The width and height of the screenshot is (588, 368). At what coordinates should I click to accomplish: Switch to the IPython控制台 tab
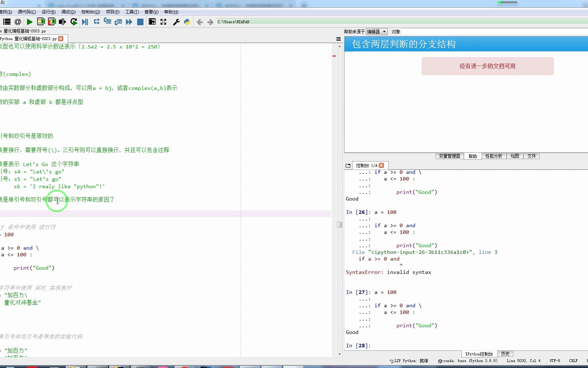pos(479,354)
